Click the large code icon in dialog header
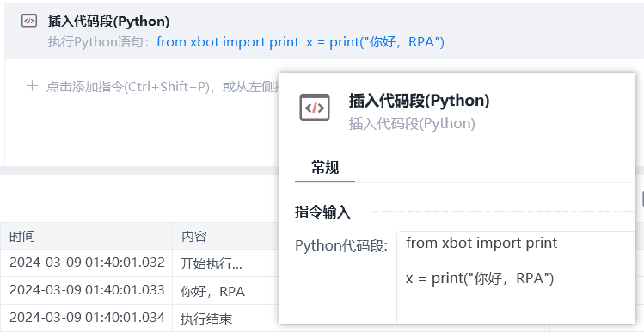 pos(315,108)
